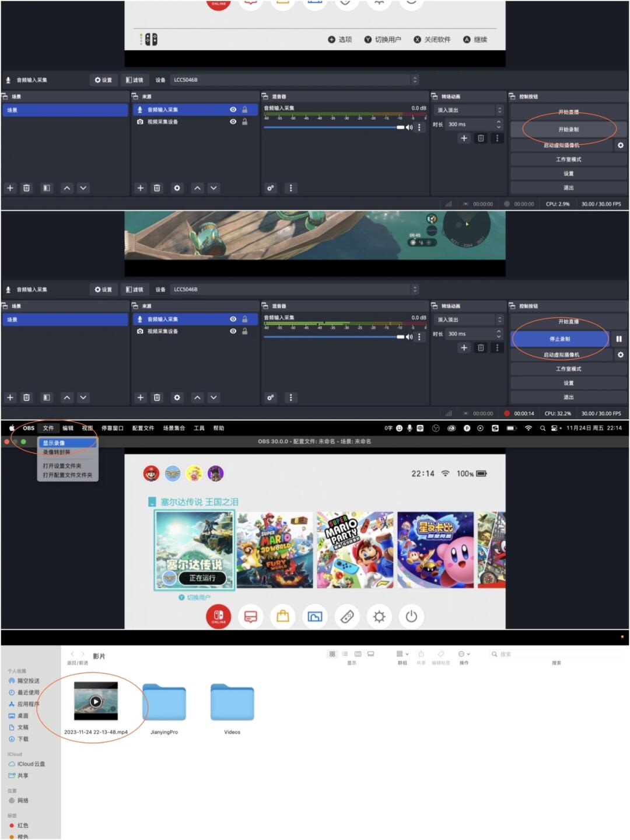
Task: Select 应用程序 in the Finder sidebar
Action: [x=24, y=704]
